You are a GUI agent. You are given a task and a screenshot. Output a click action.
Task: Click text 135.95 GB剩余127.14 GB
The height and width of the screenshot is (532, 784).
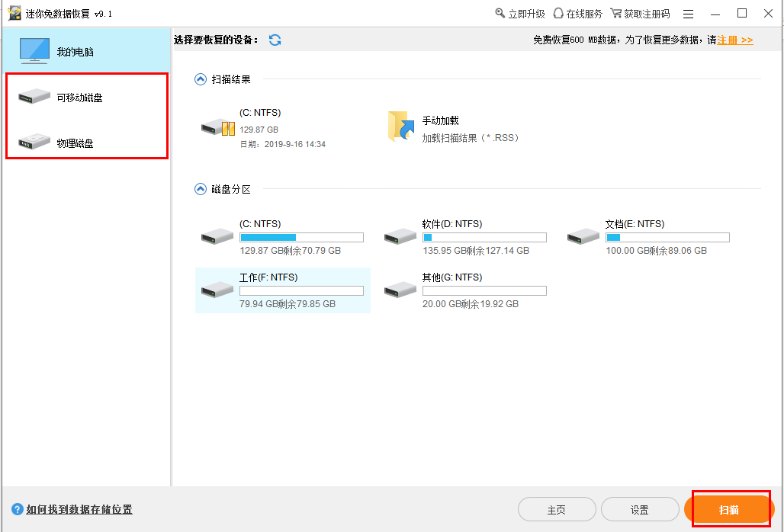point(475,251)
